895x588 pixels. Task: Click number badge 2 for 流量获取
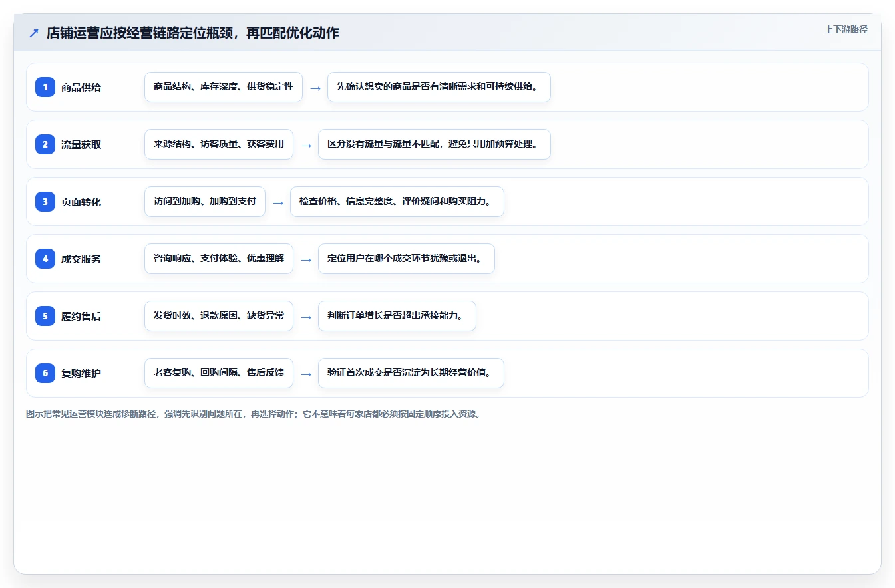(45, 144)
